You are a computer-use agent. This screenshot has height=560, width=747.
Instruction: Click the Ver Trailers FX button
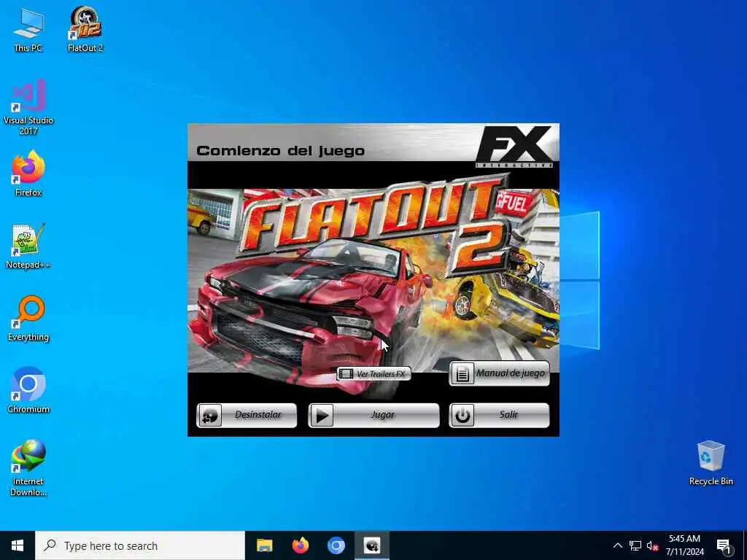pyautogui.click(x=373, y=374)
